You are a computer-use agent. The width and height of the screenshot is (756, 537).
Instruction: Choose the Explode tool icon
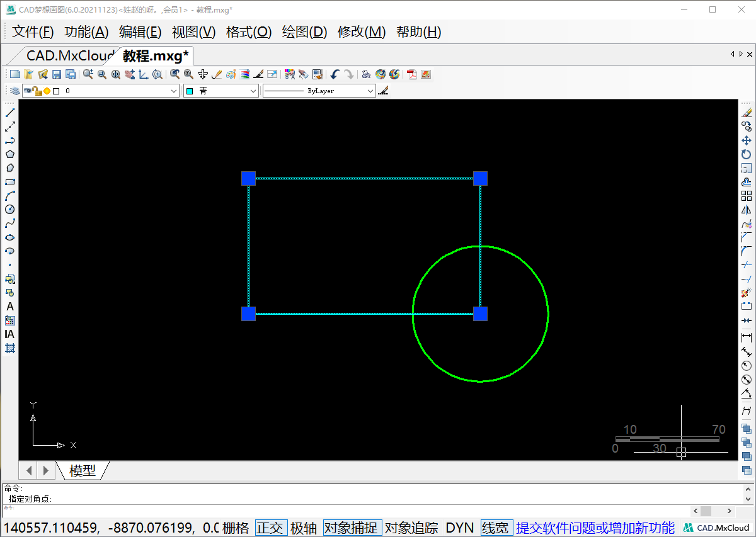(747, 293)
